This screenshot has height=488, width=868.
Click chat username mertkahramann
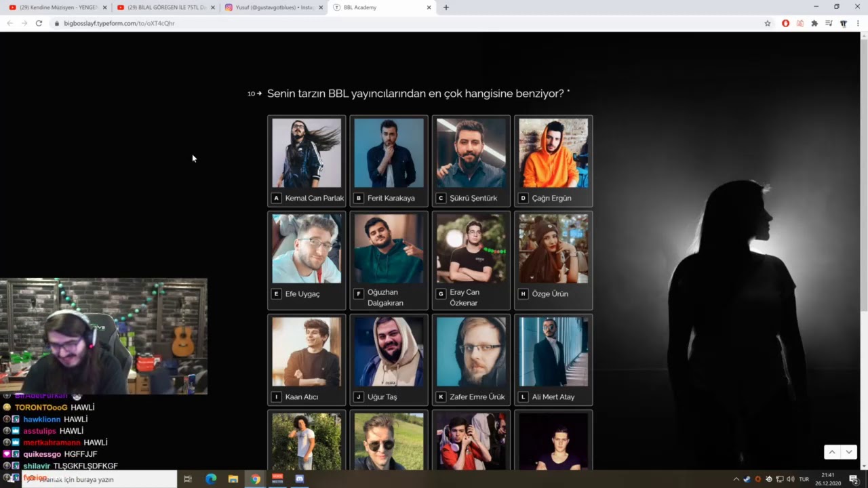point(52,443)
